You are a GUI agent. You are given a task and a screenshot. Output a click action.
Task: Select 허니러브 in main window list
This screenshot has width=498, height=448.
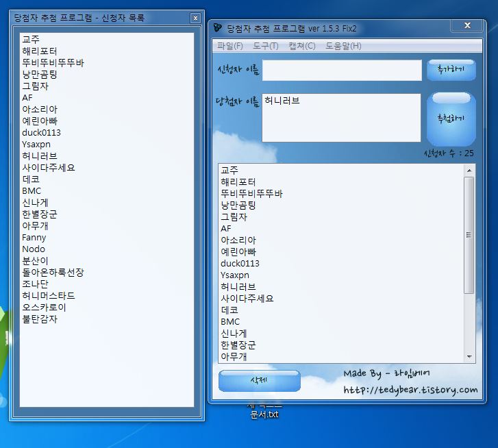pos(238,287)
